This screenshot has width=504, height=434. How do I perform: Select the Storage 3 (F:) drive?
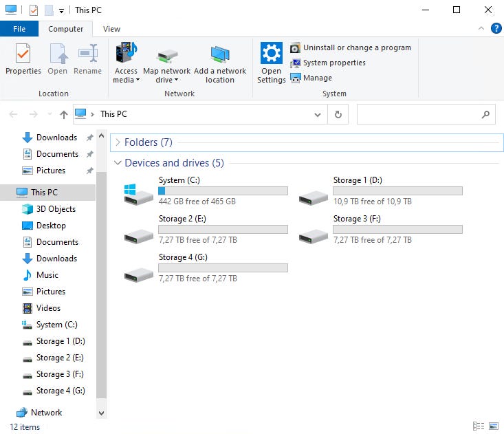380,229
